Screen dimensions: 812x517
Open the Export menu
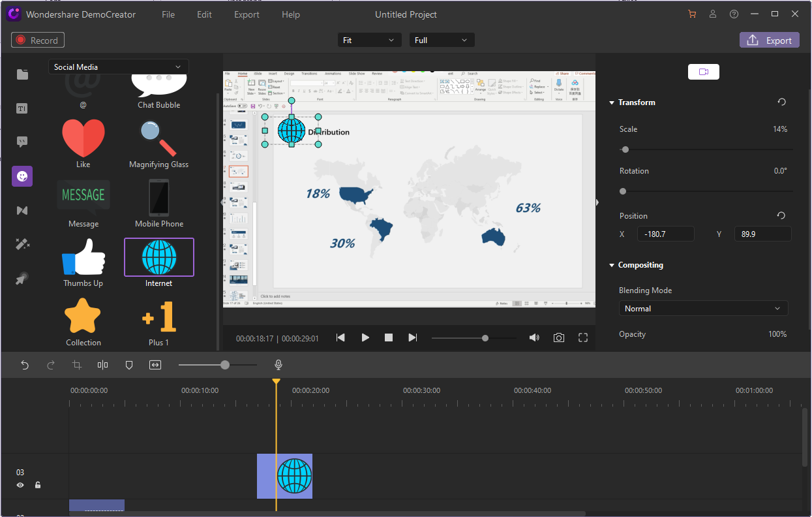point(247,14)
